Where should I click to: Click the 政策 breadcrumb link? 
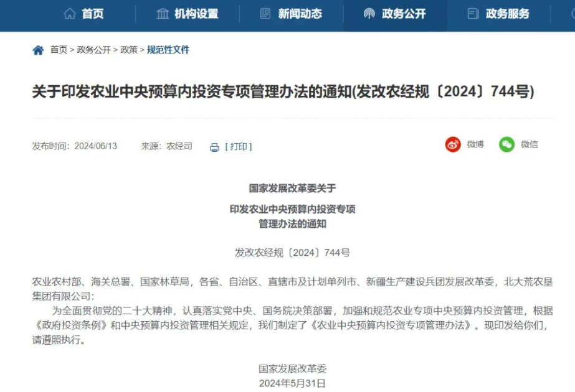click(x=129, y=50)
